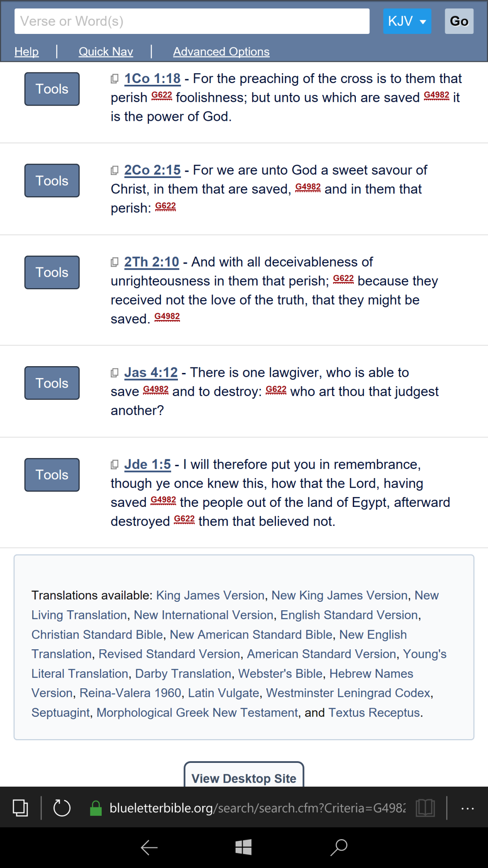This screenshot has height=868, width=488.
Task: Click View Desktop Site button
Action: tap(244, 776)
